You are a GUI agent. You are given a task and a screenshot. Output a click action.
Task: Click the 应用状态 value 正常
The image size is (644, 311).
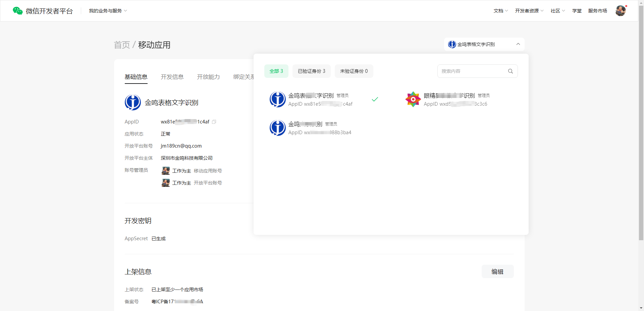point(166,134)
